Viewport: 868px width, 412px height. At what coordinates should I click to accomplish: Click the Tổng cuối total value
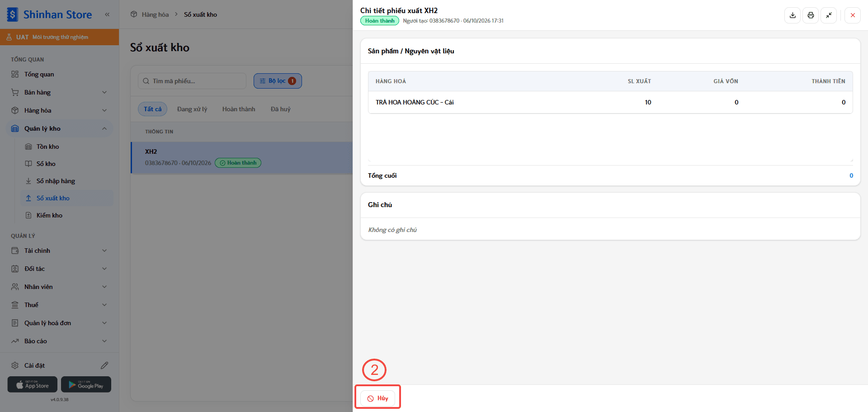851,175
